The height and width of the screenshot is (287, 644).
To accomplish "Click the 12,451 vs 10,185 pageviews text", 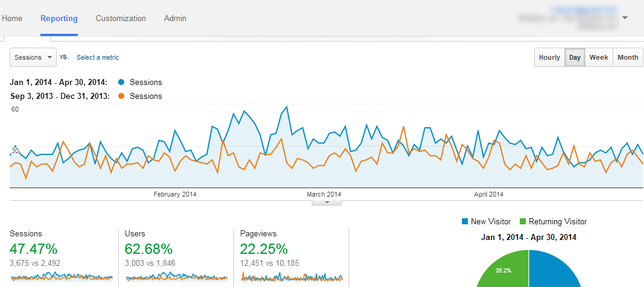I will coord(270,263).
